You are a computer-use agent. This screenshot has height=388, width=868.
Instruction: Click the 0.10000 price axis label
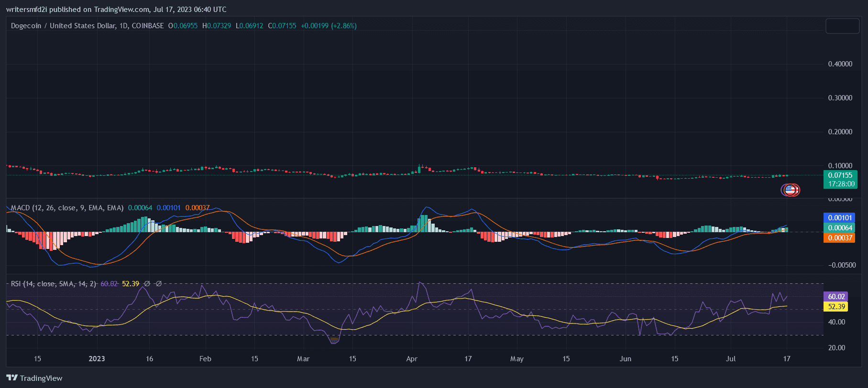pyautogui.click(x=840, y=166)
